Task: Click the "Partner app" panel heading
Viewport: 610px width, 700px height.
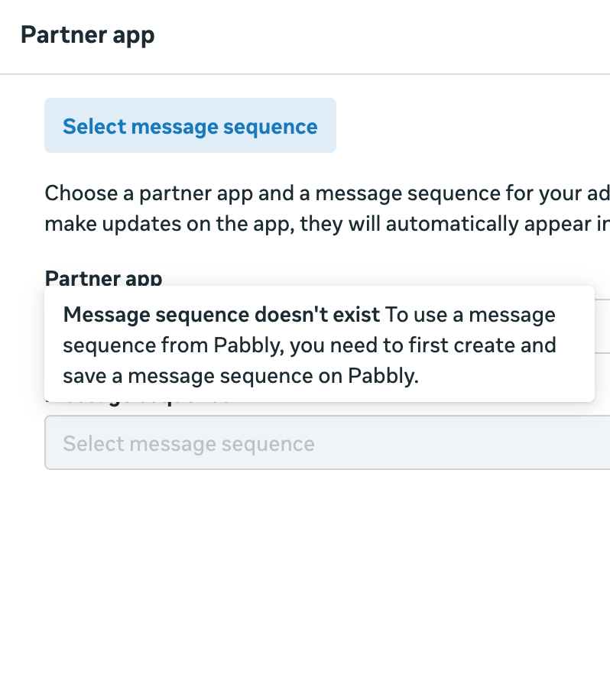Action: (x=88, y=35)
